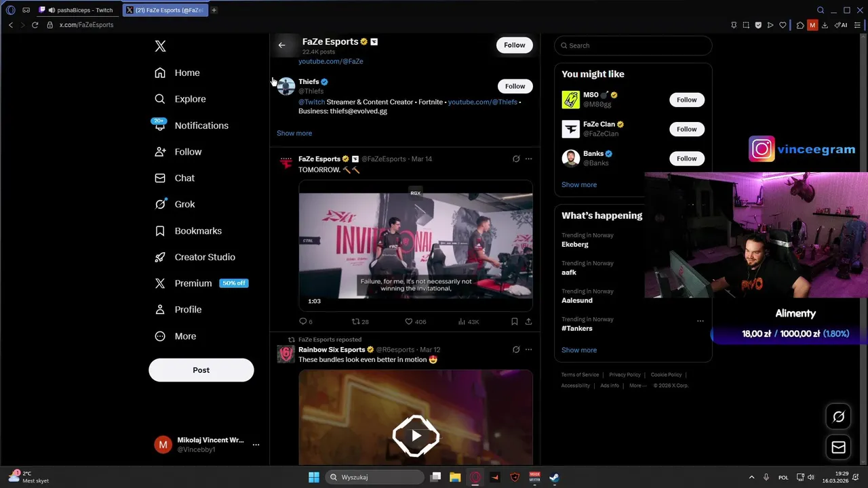This screenshot has width=868, height=488.
Task: Follow the FaZe Clan account
Action: point(686,129)
